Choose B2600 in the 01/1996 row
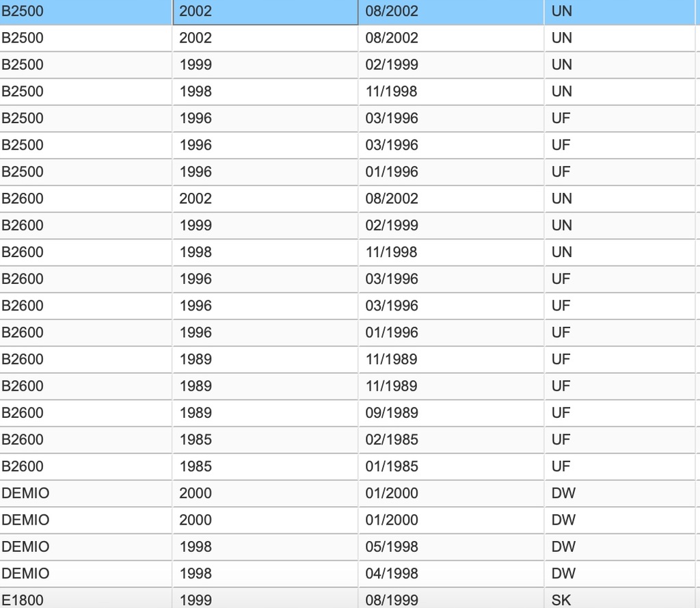The height and width of the screenshot is (608, 700). (85, 333)
